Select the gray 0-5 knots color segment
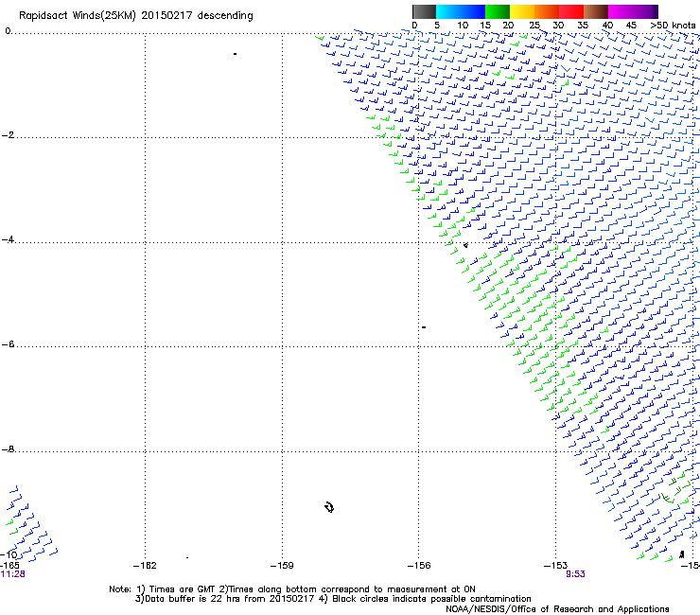This screenshot has width=700, height=615. click(424, 11)
